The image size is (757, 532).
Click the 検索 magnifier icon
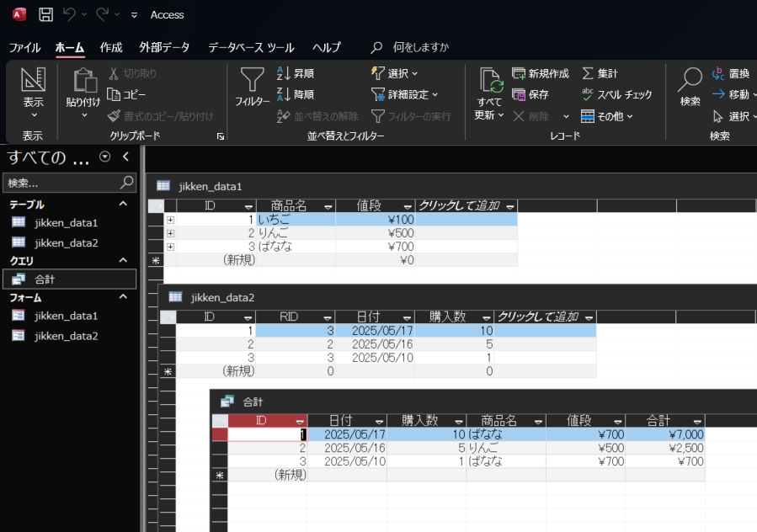(x=690, y=79)
